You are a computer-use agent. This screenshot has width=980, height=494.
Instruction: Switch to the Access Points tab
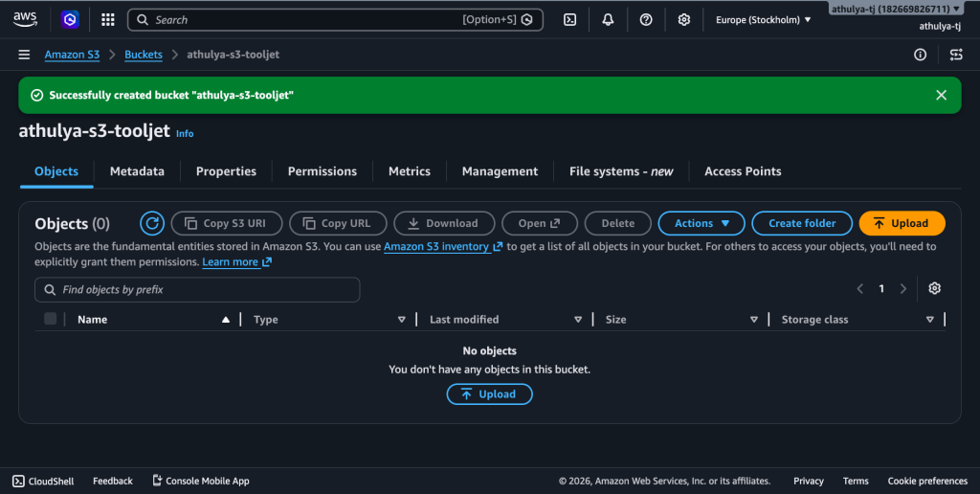point(743,171)
